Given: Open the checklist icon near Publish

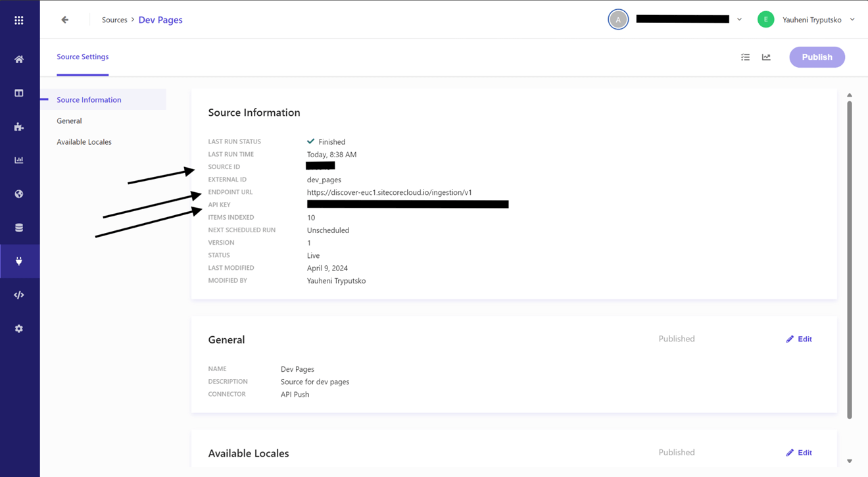Looking at the screenshot, I should (745, 57).
